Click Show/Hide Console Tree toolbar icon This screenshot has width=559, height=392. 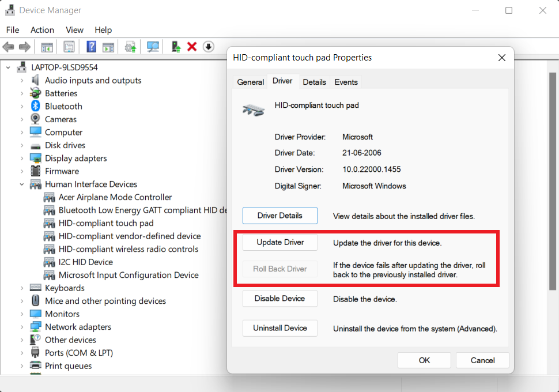[x=47, y=47]
